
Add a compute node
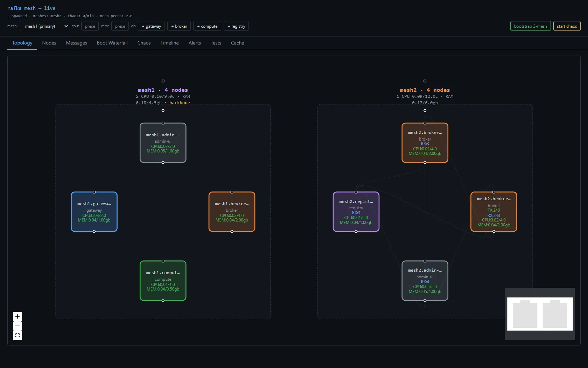pos(207,26)
